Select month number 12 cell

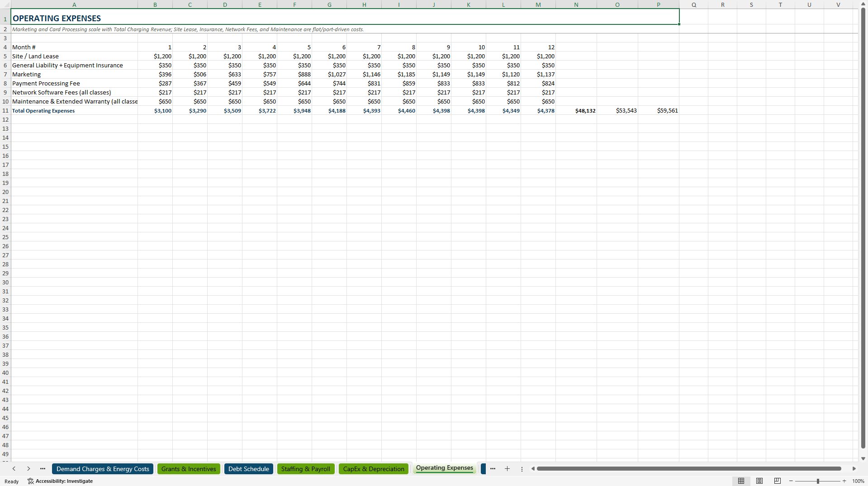(538, 47)
